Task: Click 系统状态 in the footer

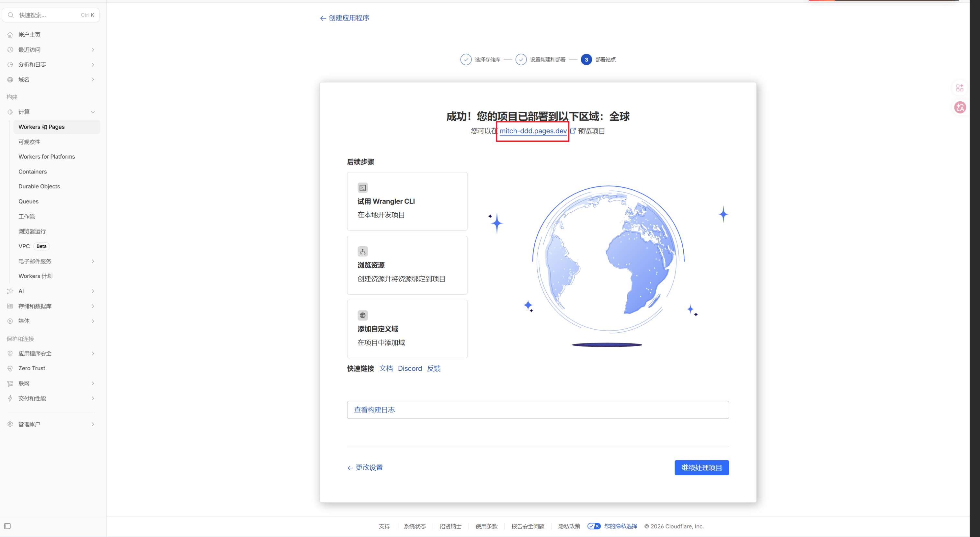Action: [x=415, y=526]
